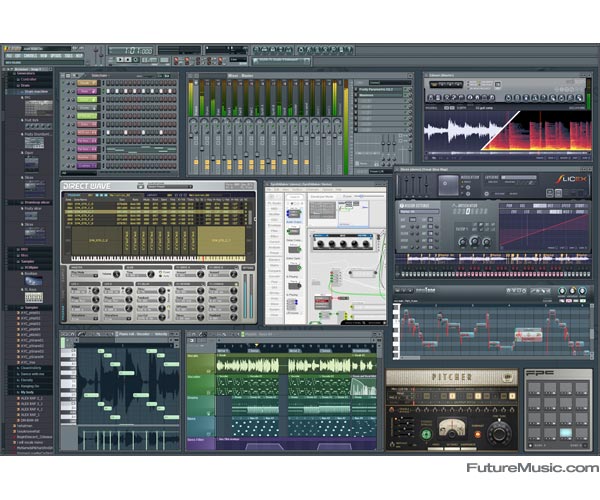
Task: Open the playlist using the toolbar shortcut icon
Action: click(256, 50)
